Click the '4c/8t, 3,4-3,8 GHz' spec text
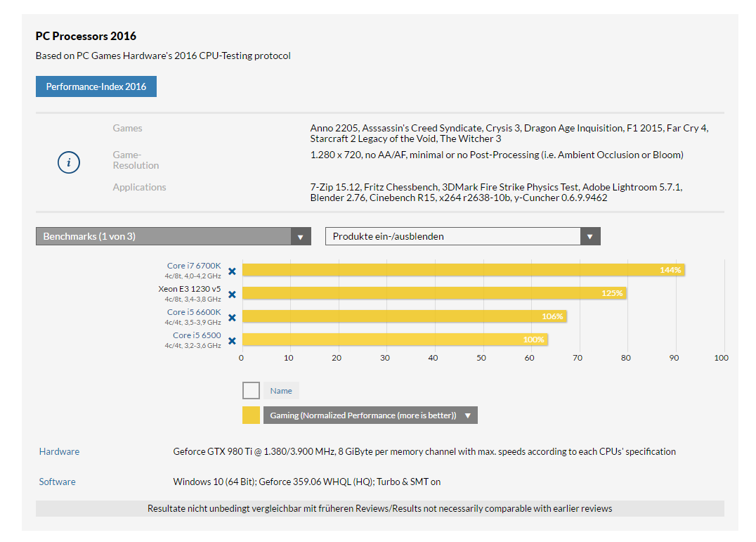The image size is (756, 542). tap(193, 299)
